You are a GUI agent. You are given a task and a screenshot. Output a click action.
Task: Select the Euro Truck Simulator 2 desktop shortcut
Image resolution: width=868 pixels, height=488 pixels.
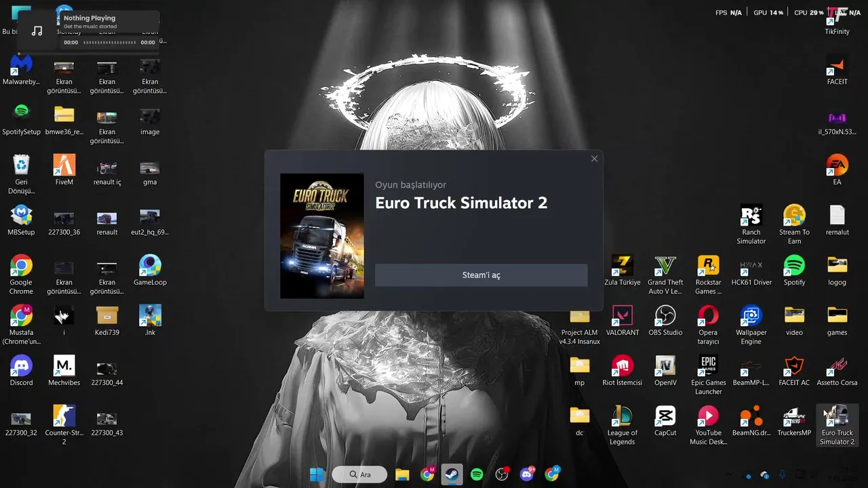pos(837,426)
